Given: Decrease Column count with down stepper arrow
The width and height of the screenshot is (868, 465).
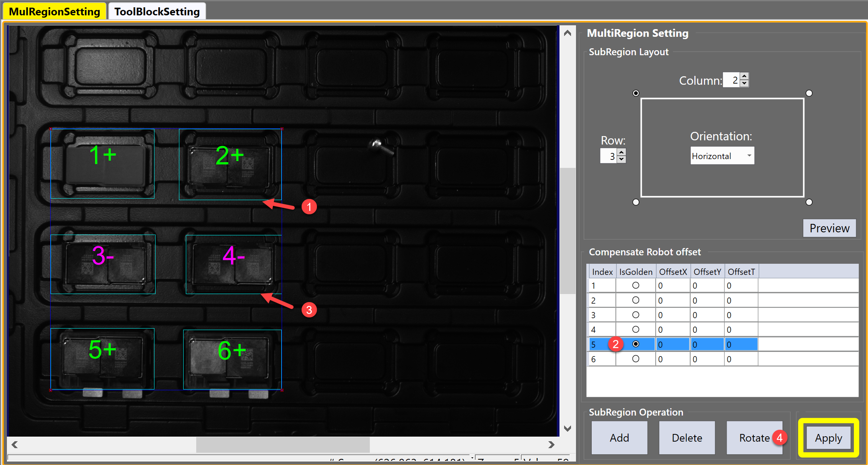Looking at the screenshot, I should 744,83.
